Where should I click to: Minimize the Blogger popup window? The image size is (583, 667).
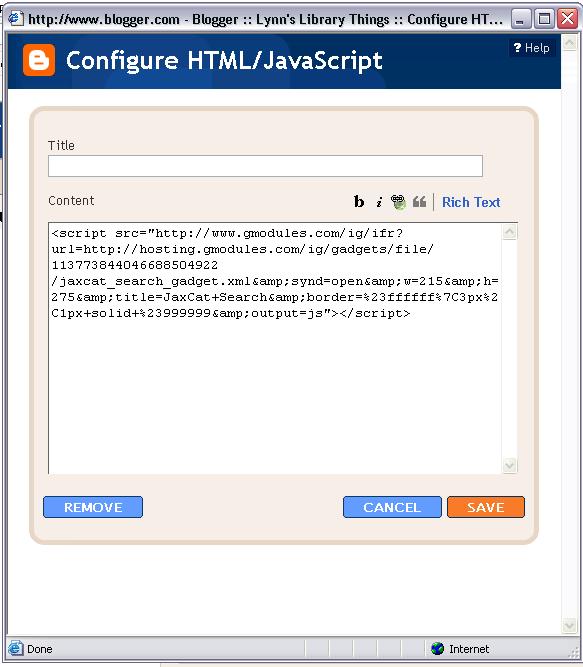(x=520, y=19)
